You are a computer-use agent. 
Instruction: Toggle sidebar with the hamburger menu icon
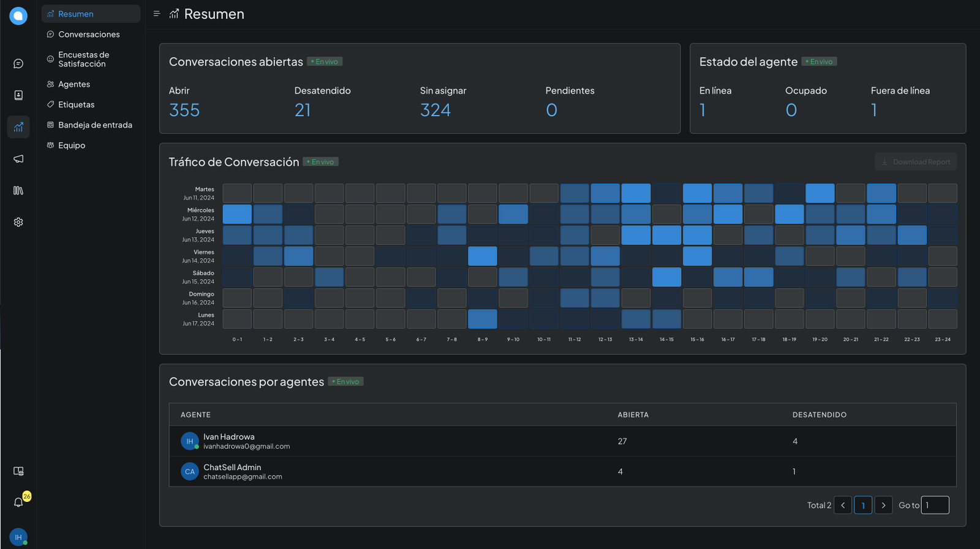click(157, 13)
